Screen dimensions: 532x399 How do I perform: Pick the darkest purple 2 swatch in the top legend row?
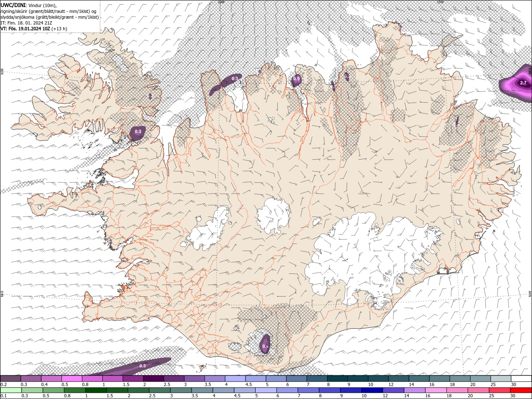tap(153, 379)
